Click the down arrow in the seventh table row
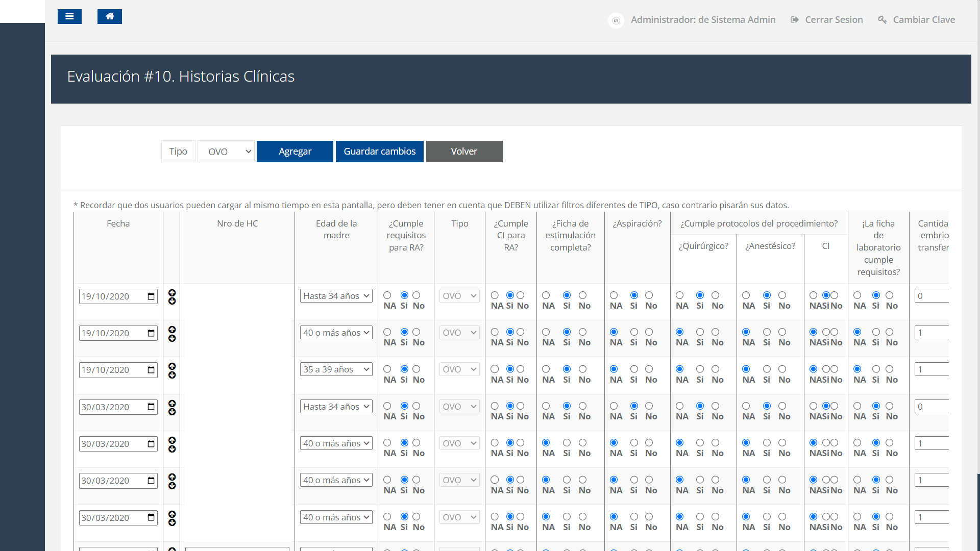This screenshot has width=980, height=551. (172, 522)
